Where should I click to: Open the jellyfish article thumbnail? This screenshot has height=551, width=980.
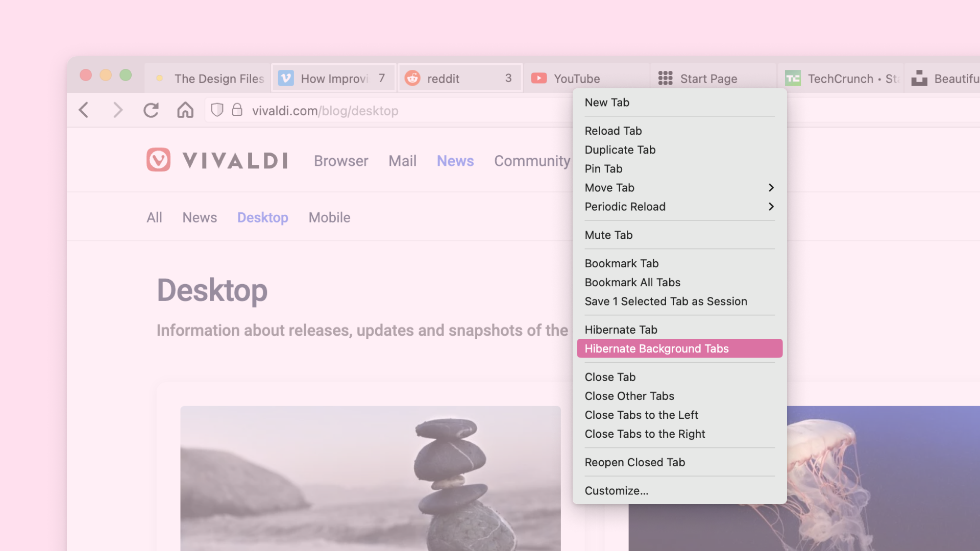[883, 478]
